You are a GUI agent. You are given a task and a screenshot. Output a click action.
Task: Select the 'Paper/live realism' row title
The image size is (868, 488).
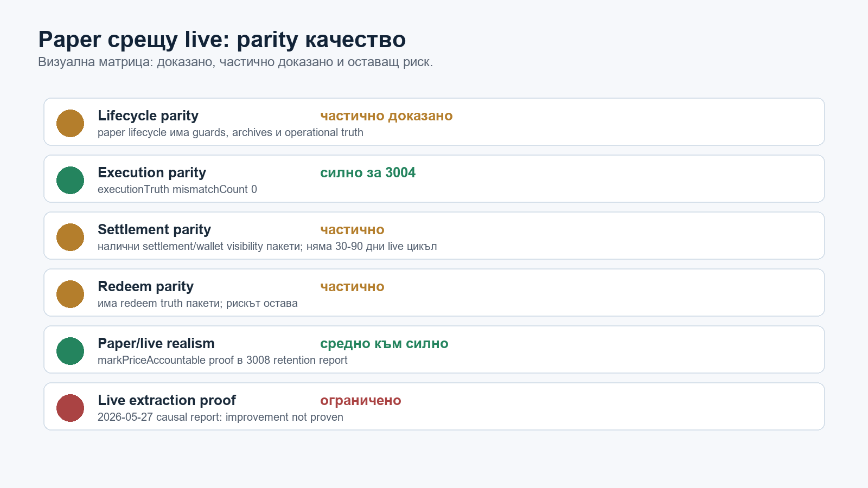pyautogui.click(x=156, y=344)
